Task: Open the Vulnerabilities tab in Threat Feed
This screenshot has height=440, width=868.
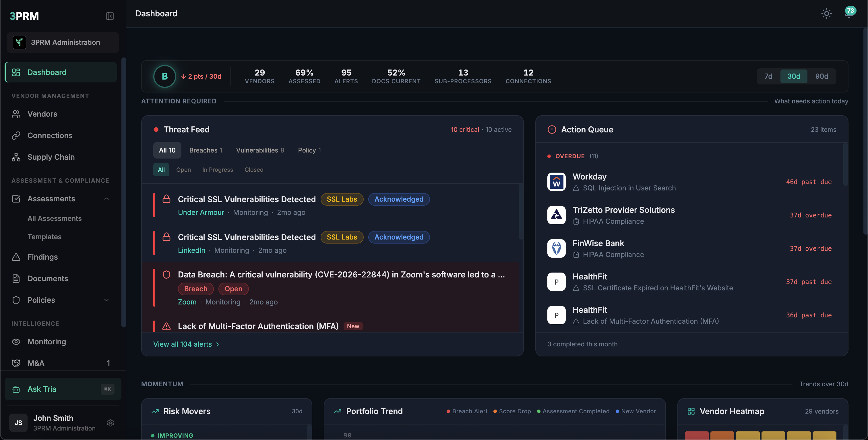Action: point(260,150)
